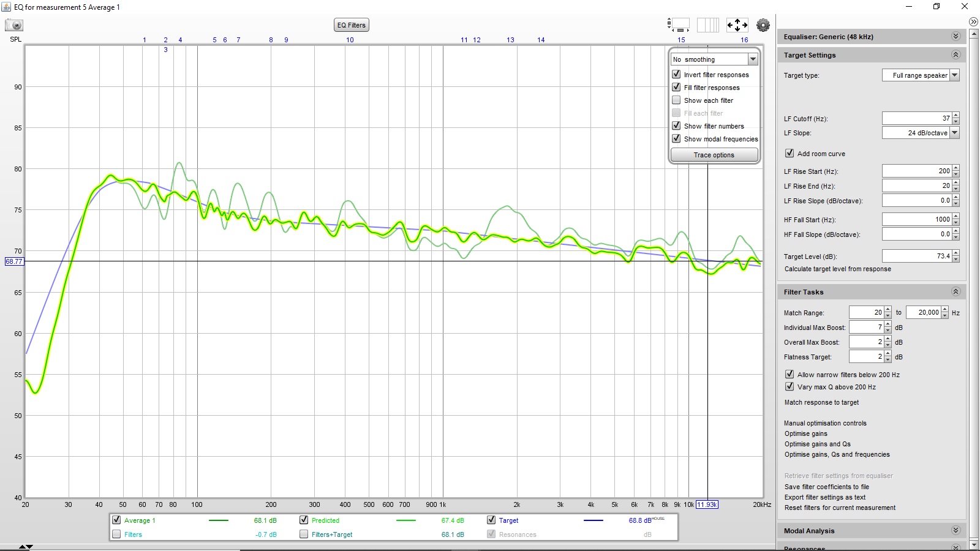This screenshot has height=551, width=980.
Task: Click Calculate target level from response
Action: point(838,269)
